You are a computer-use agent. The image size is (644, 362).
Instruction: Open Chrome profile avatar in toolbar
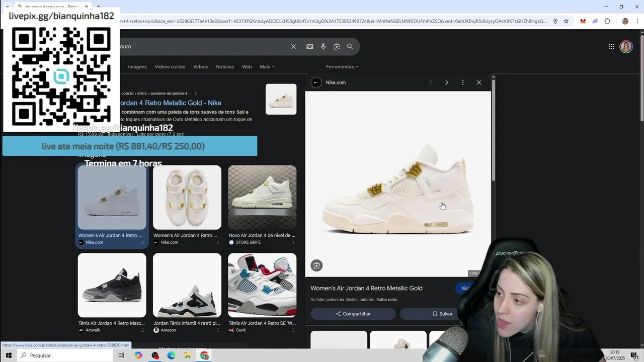[625, 21]
